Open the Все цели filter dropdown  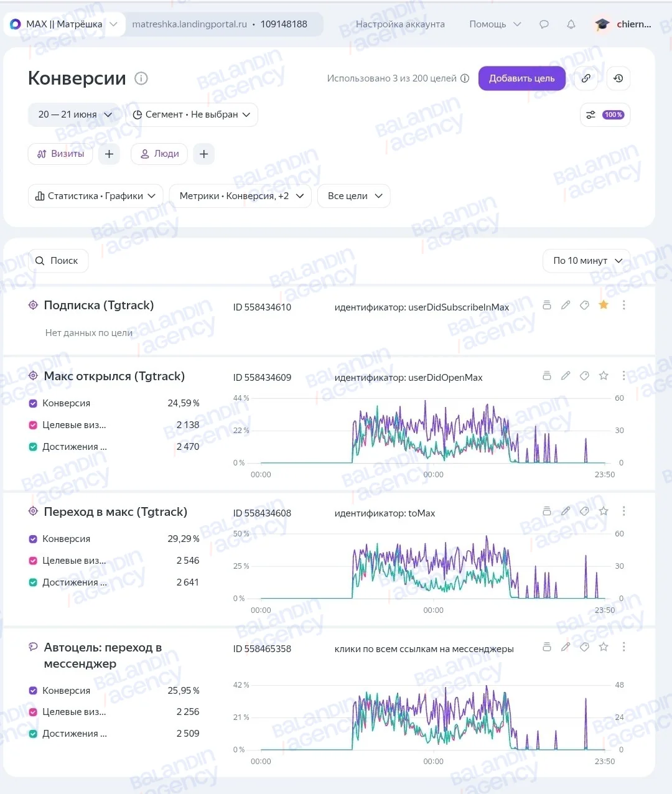[354, 196]
